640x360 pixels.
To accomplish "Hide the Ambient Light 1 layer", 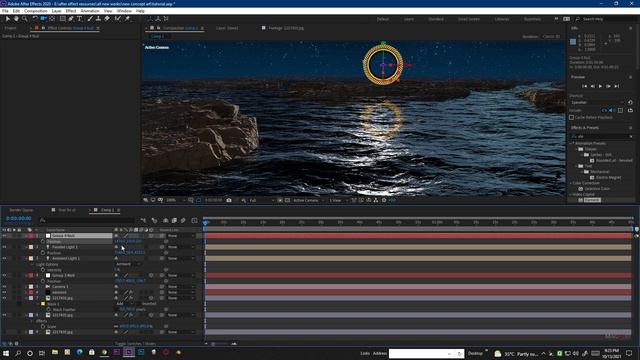I will (x=4, y=258).
